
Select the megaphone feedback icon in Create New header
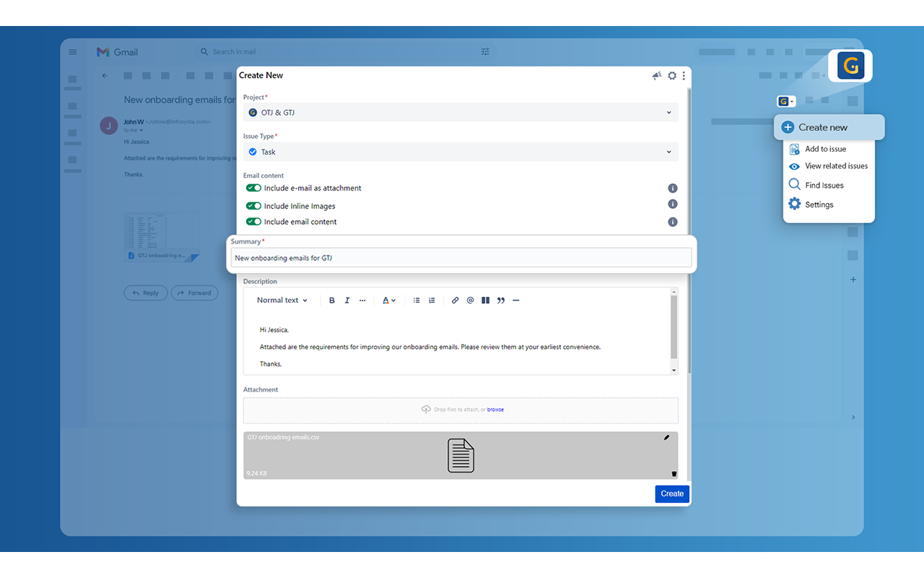pos(656,75)
